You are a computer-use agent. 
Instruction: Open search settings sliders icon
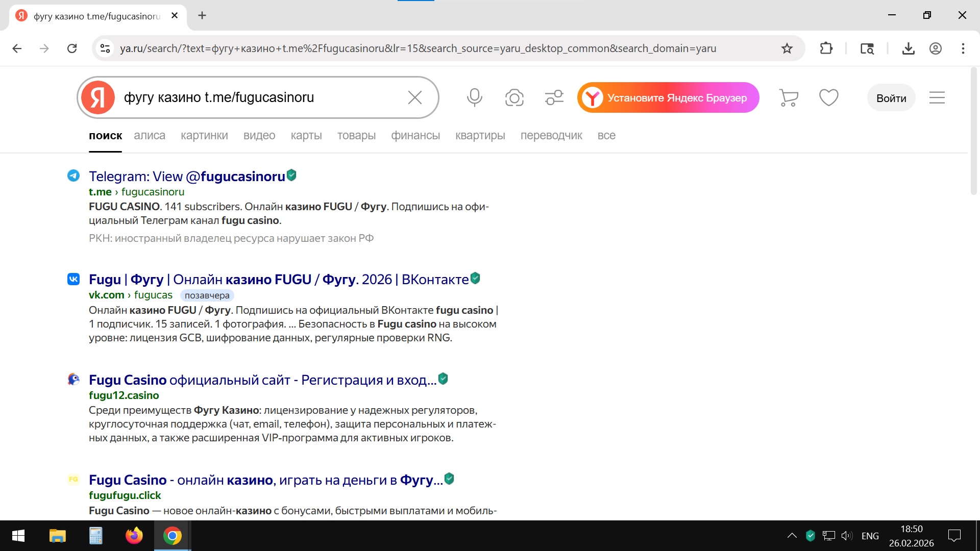point(554,97)
